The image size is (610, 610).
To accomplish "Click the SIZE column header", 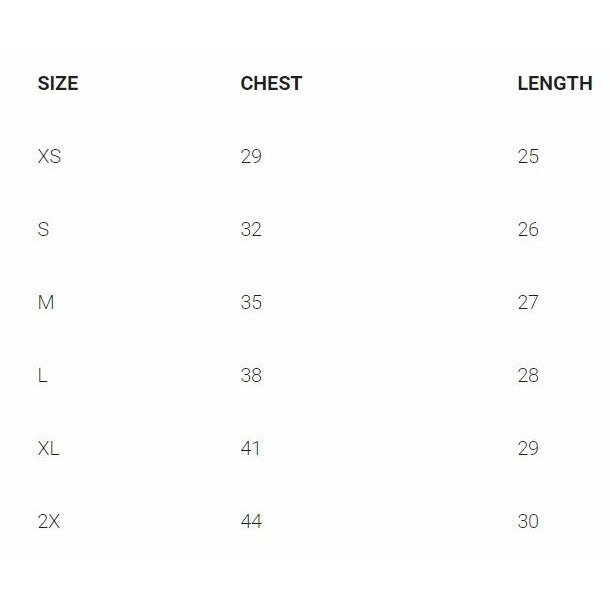I will (57, 84).
